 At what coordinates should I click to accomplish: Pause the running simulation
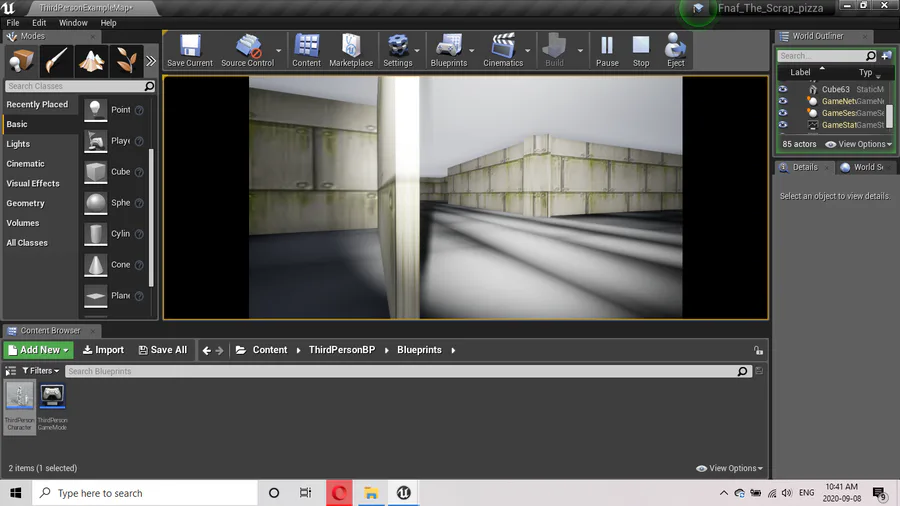607,50
